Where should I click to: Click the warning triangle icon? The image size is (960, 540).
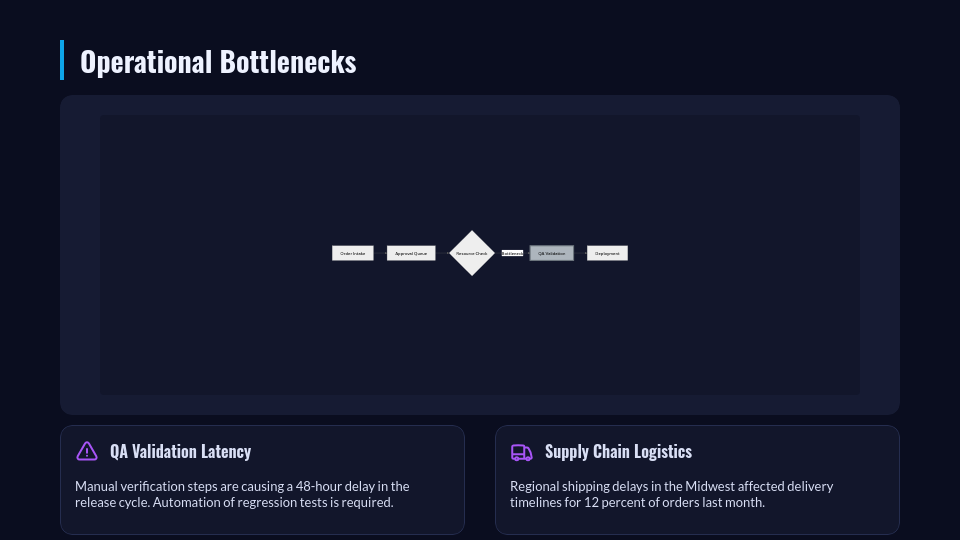point(87,452)
